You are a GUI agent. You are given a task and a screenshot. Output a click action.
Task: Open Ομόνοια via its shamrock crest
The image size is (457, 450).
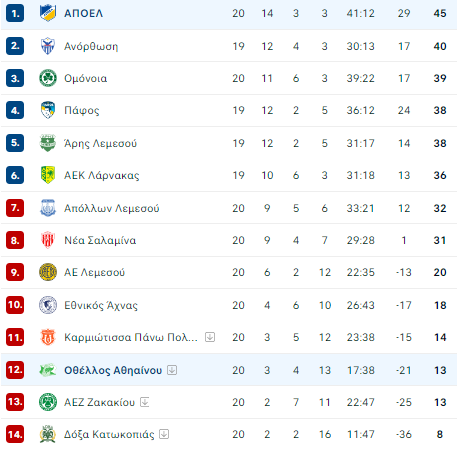click(x=48, y=78)
